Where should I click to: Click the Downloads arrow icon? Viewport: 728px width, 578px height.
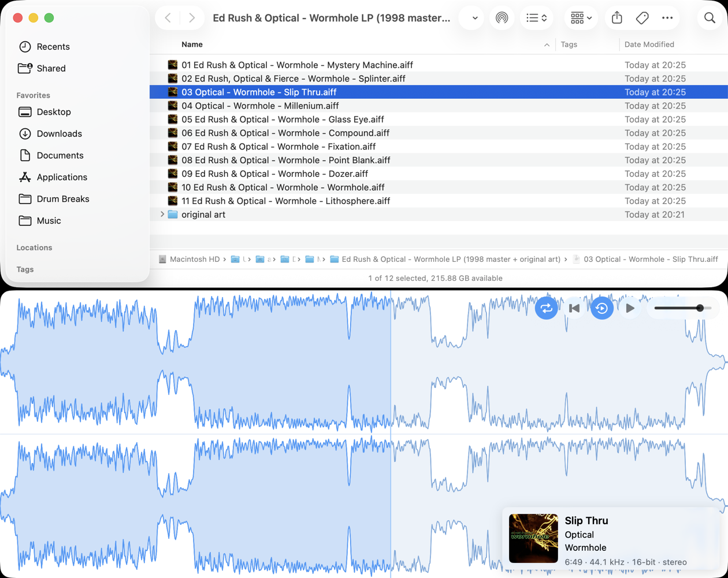(25, 134)
